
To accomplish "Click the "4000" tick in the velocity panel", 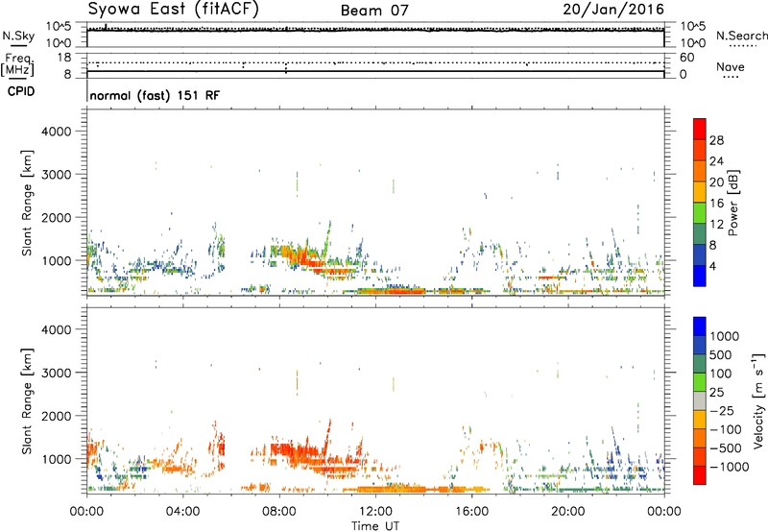I will (x=57, y=329).
